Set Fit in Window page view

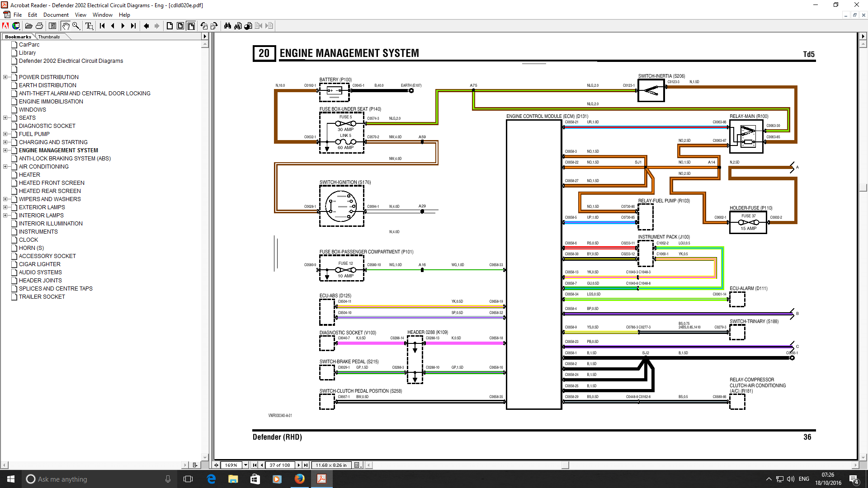(180, 26)
